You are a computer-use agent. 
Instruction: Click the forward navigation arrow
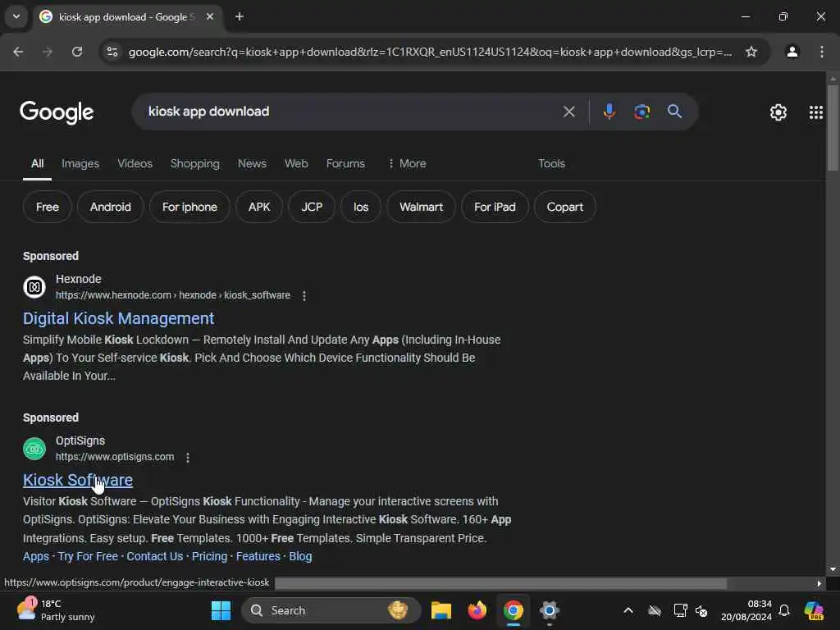tap(48, 52)
